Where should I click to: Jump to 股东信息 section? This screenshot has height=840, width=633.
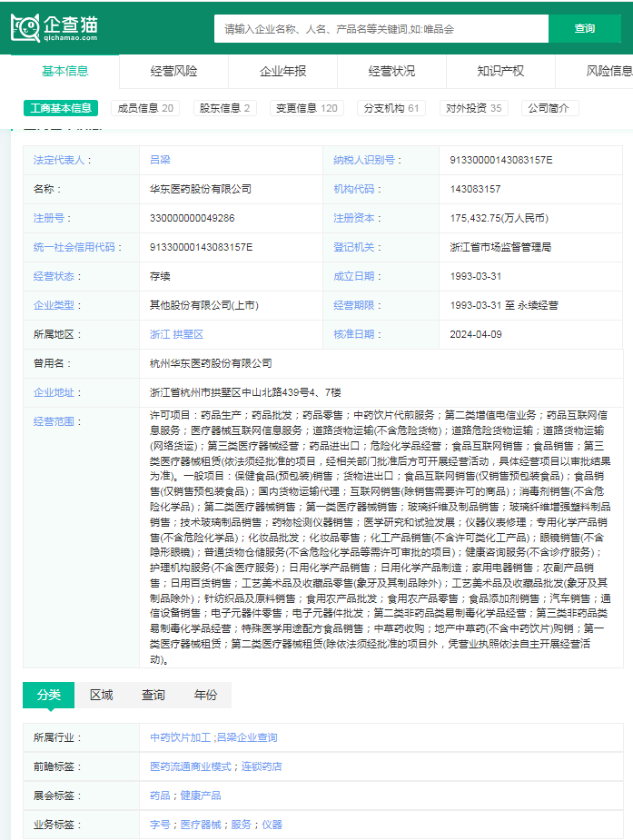click(224, 108)
